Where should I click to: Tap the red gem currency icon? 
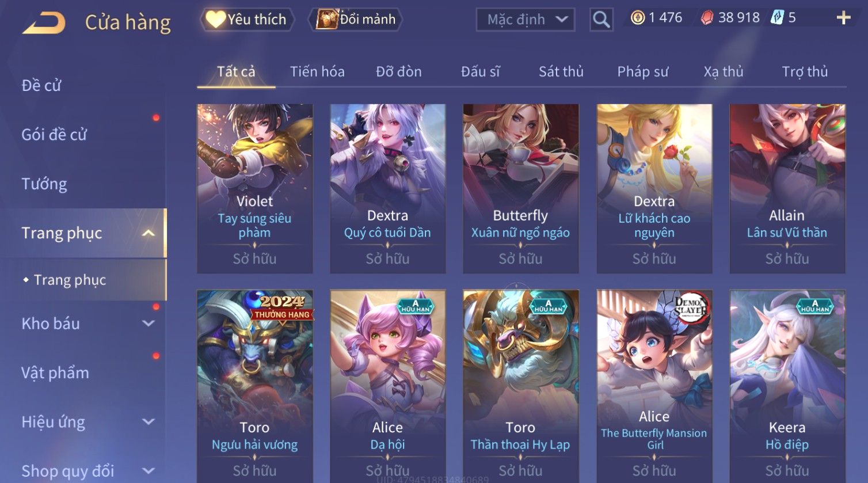[707, 18]
